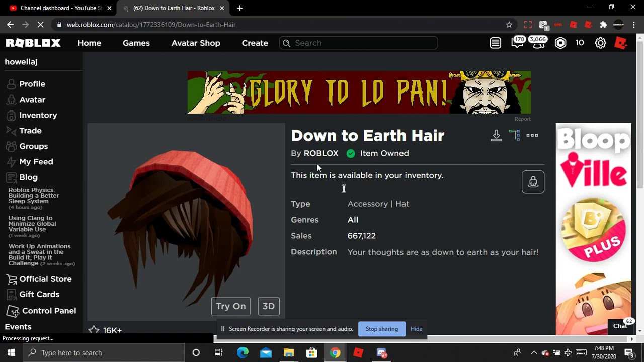This screenshot has width=644, height=362.
Task: Click the download asset arrow icon
Action: pos(497,135)
